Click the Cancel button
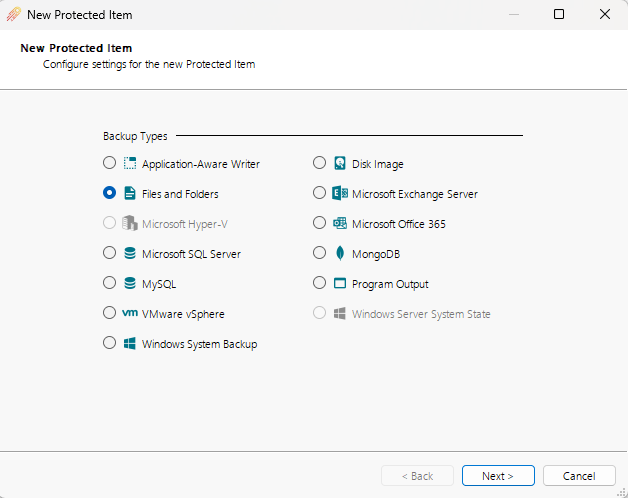This screenshot has width=628, height=498. [579, 476]
